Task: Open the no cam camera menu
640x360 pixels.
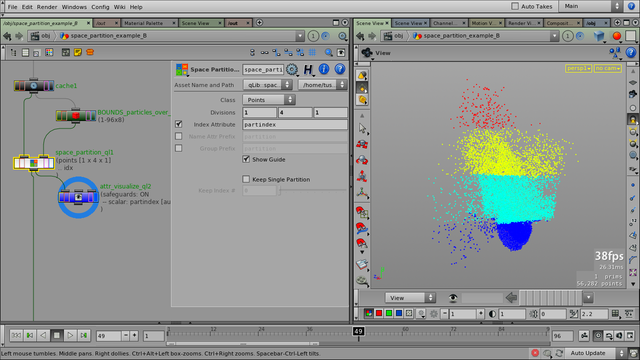Action: click(x=608, y=69)
